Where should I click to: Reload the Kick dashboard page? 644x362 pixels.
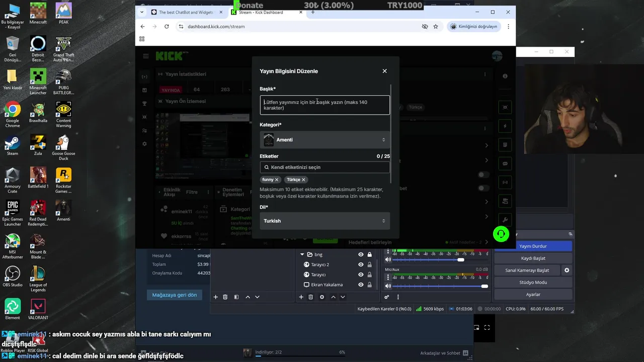coord(167,27)
